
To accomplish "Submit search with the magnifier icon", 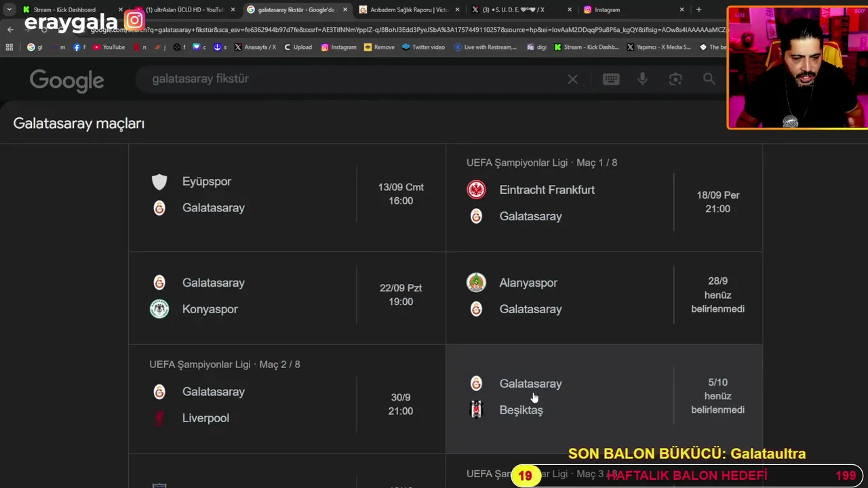I will pyautogui.click(x=709, y=79).
